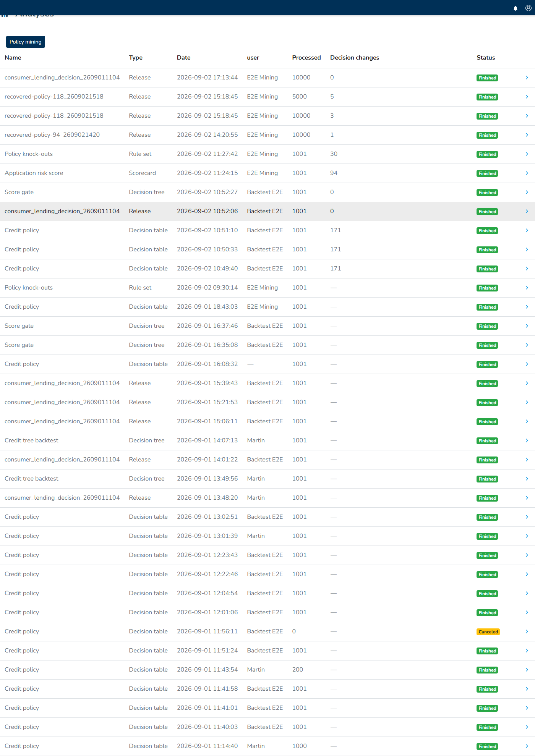535x756 pixels.
Task: Click processed value 5000
Action: pyautogui.click(x=300, y=97)
